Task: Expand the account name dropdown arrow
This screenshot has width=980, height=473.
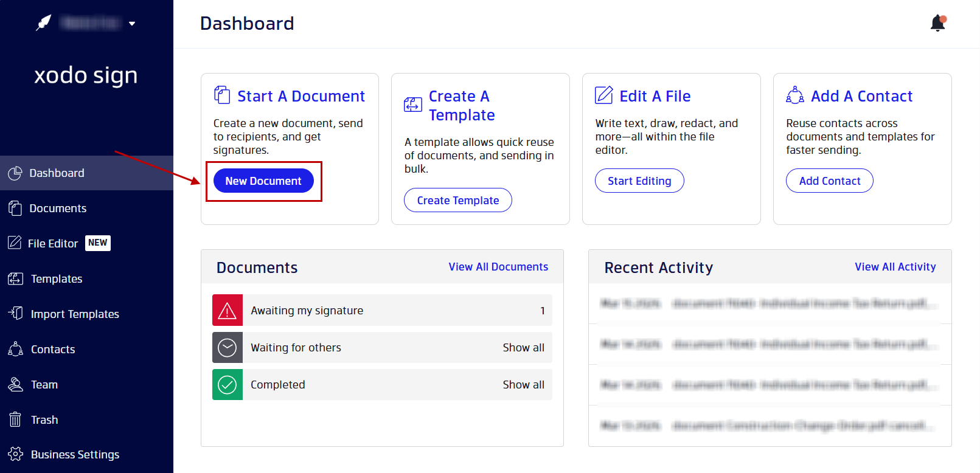Action: [132, 24]
